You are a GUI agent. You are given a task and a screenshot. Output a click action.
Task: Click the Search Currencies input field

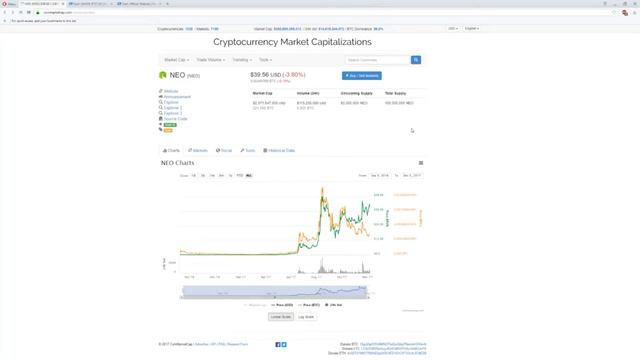point(378,60)
